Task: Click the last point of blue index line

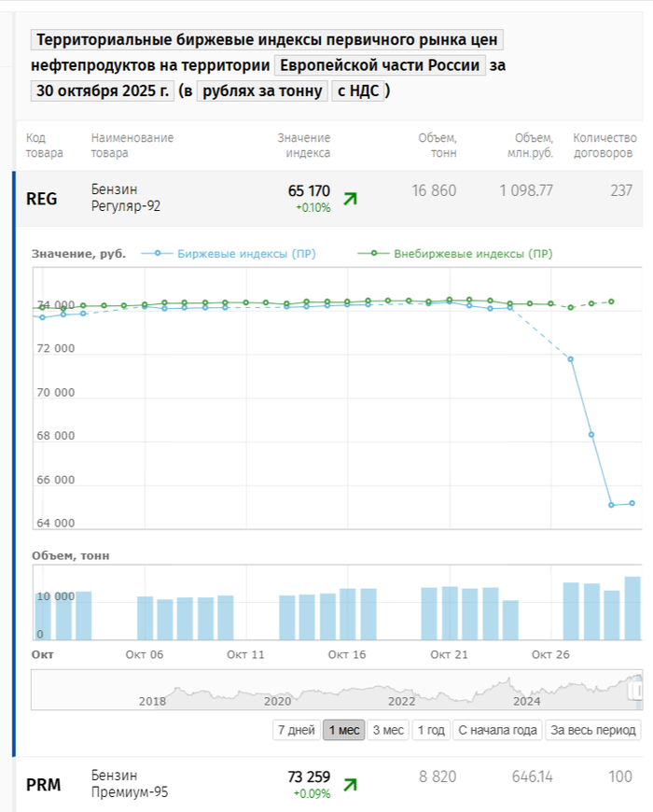Action: 632,503
